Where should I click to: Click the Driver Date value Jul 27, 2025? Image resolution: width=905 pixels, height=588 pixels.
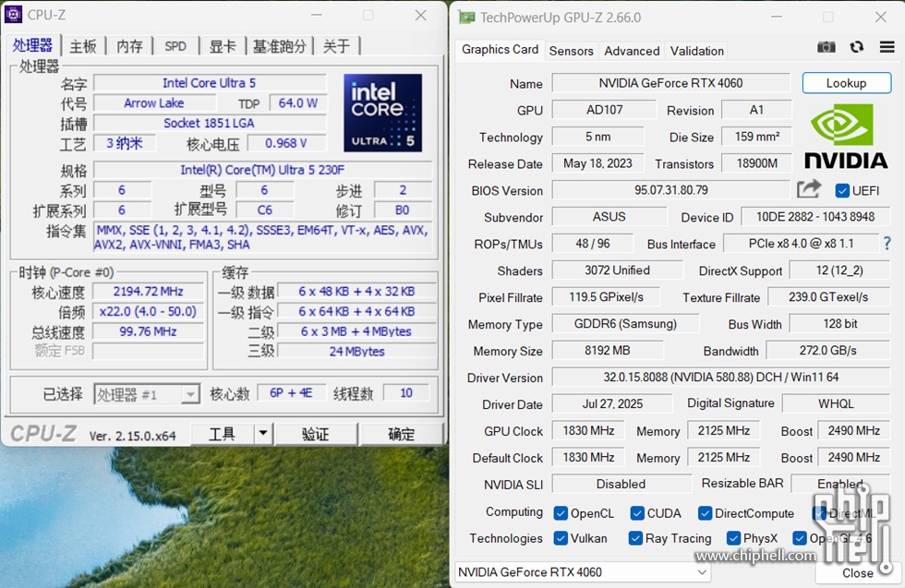(612, 404)
